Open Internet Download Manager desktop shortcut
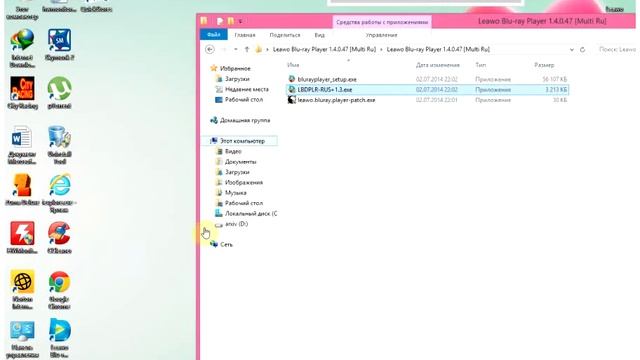 click(x=22, y=48)
